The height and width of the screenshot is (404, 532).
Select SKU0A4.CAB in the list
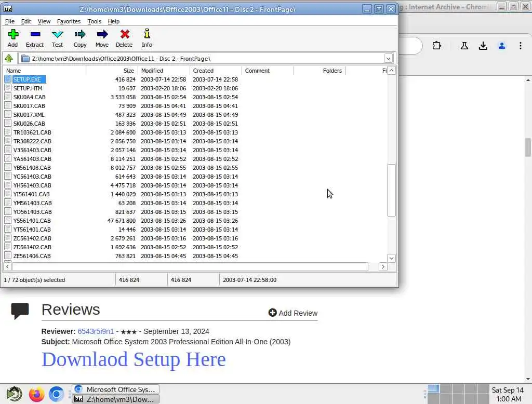click(x=30, y=97)
